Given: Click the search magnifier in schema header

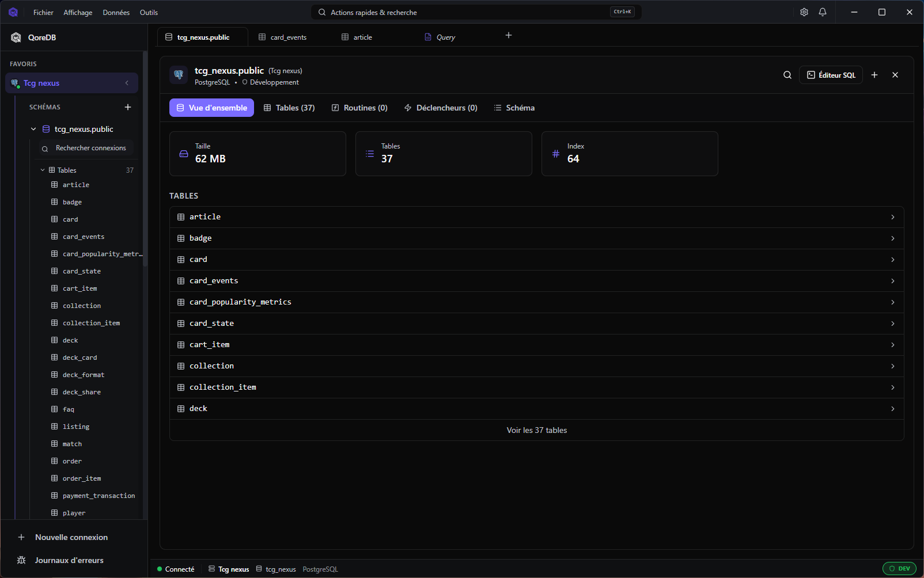Looking at the screenshot, I should (787, 75).
